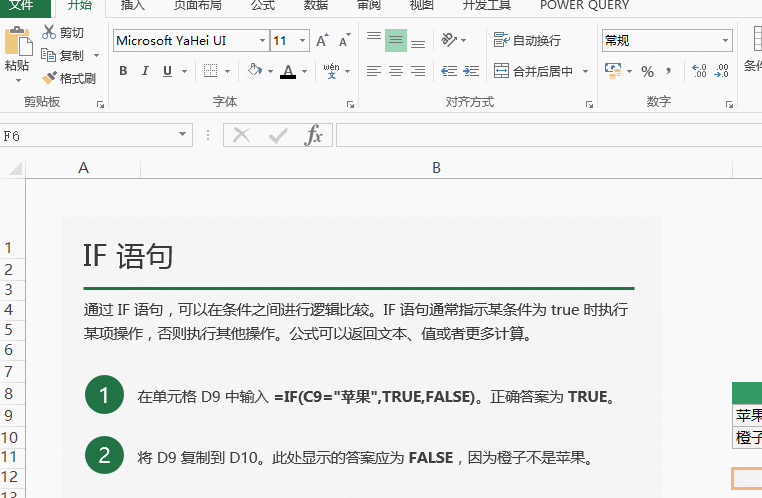Click the Insert Function fx button
The height and width of the screenshot is (498, 762).
313,135
